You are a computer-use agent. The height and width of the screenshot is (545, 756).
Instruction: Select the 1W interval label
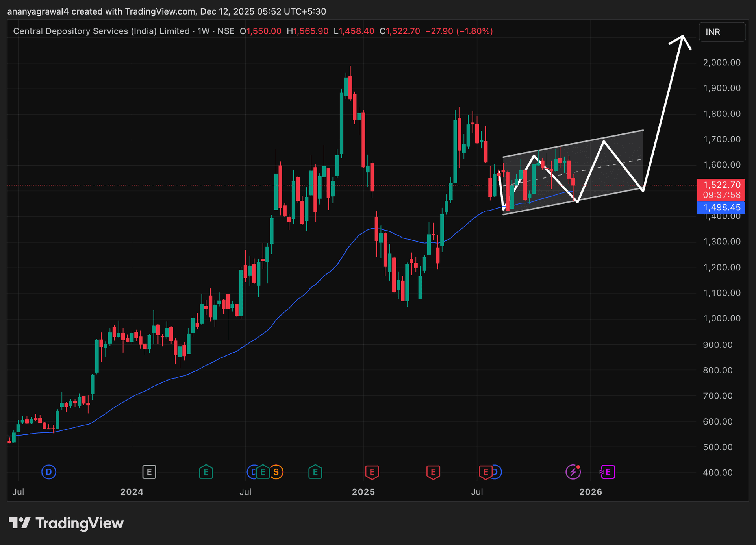pos(204,31)
